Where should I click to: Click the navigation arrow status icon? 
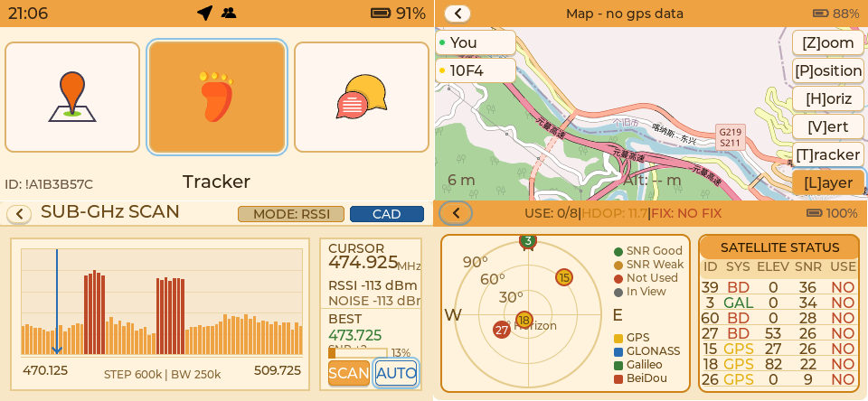204,13
